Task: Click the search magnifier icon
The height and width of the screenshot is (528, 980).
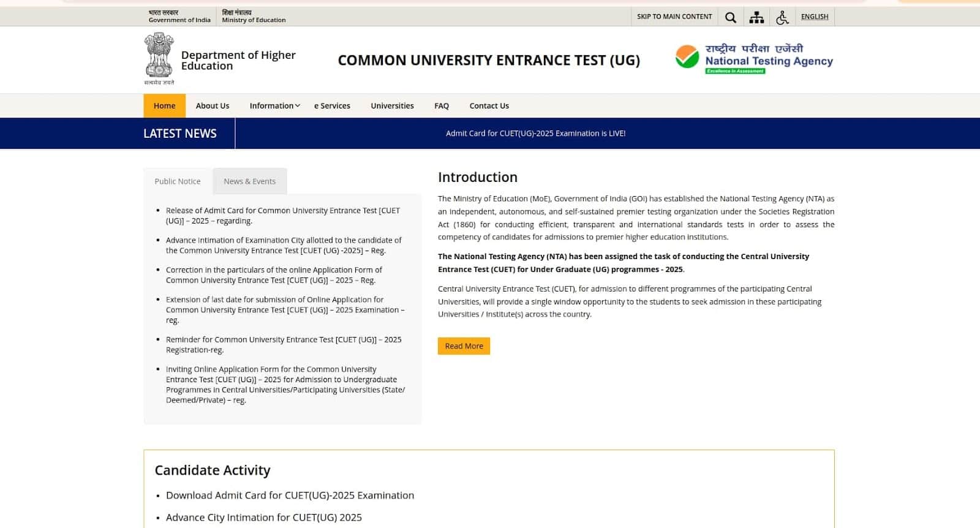Action: (x=730, y=17)
